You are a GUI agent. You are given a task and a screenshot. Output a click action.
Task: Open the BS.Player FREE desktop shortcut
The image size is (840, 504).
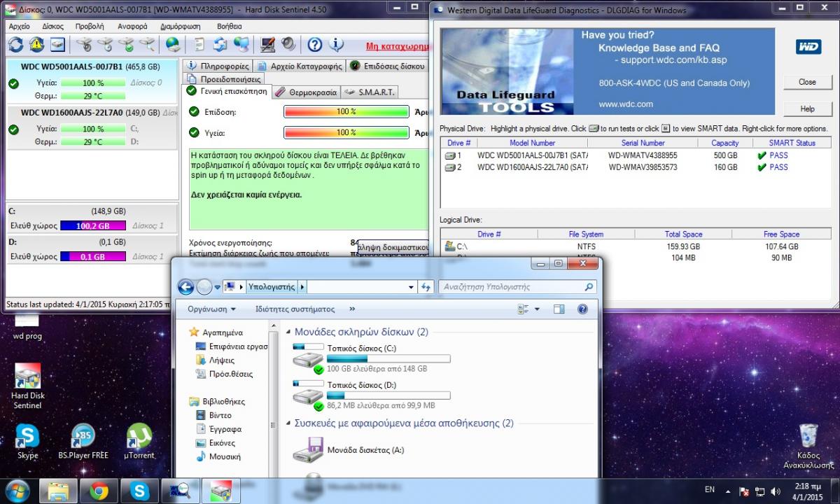83,441
